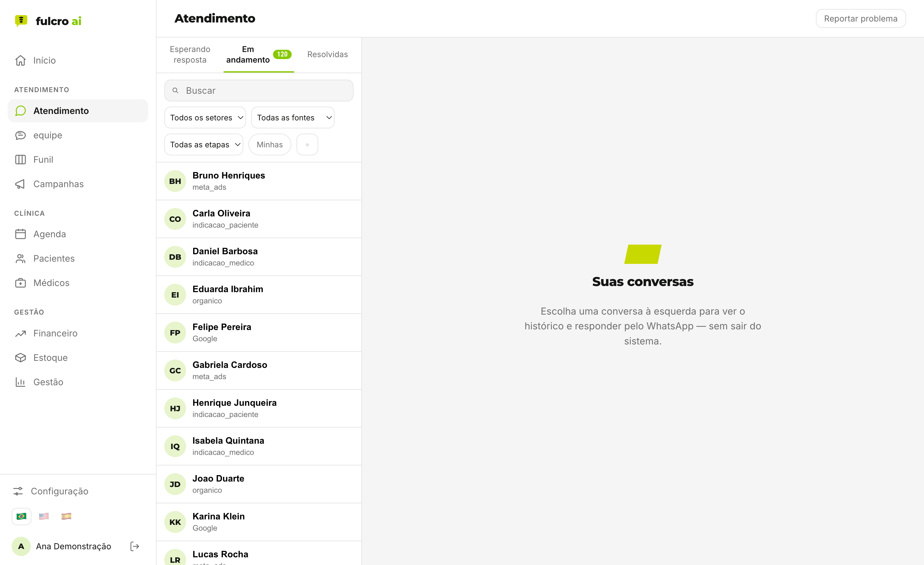
Task: Switch to the Esperando resposta tab
Action: (x=190, y=54)
